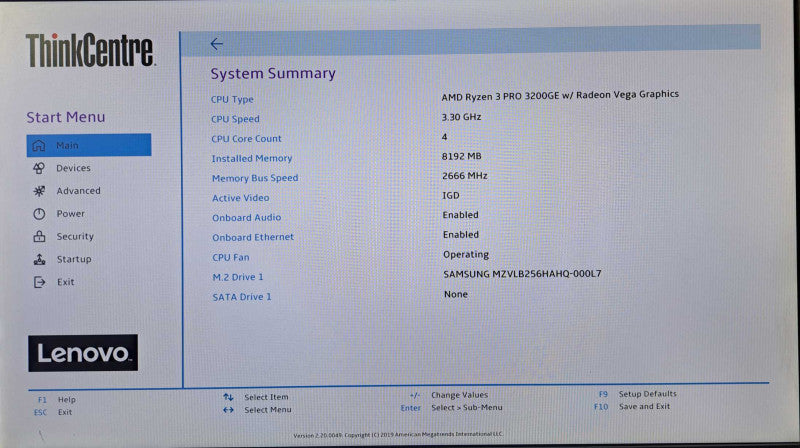The image size is (800, 448).
Task: Click the SAMSUNG MZVLB256HAHQ-000L7 drive value
Action: [x=522, y=274]
